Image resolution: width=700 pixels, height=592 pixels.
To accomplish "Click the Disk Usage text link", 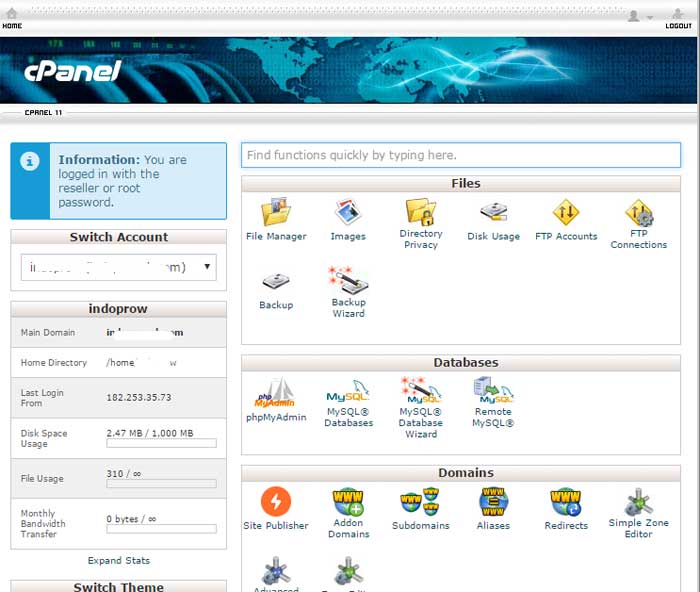I will [x=493, y=236].
